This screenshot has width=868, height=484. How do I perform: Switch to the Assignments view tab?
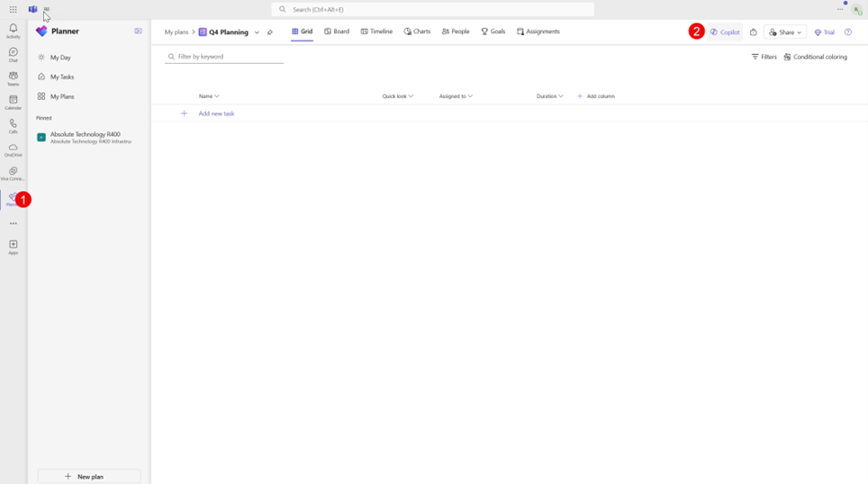(538, 32)
